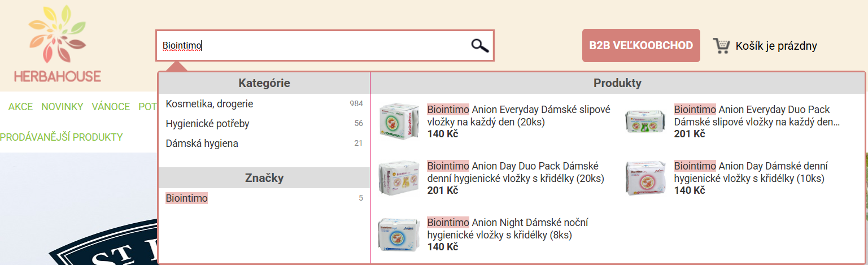Click the Košík je prázdny cart text
This screenshot has width=868, height=265.
[x=776, y=46]
